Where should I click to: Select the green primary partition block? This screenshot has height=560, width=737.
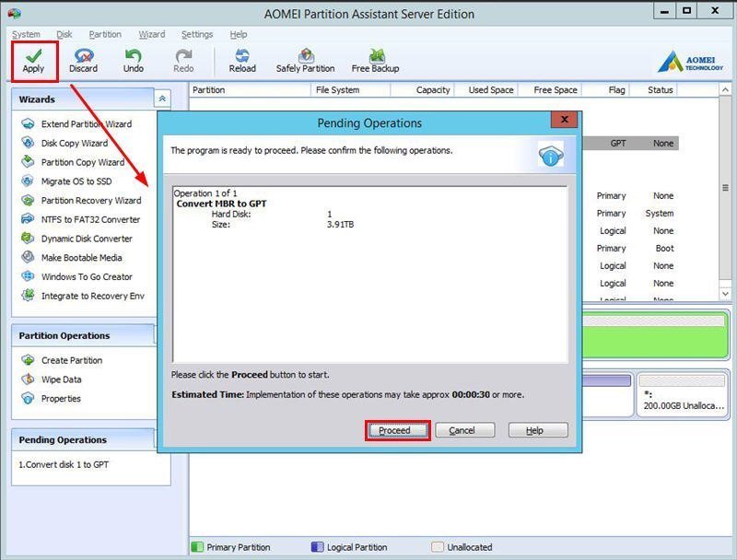click(x=655, y=336)
